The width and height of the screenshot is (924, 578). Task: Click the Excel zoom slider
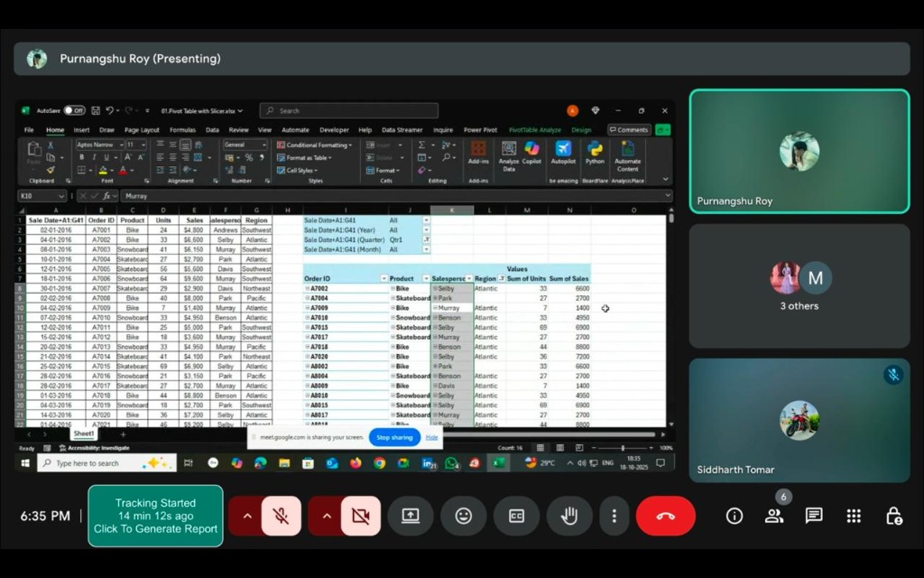(x=623, y=448)
